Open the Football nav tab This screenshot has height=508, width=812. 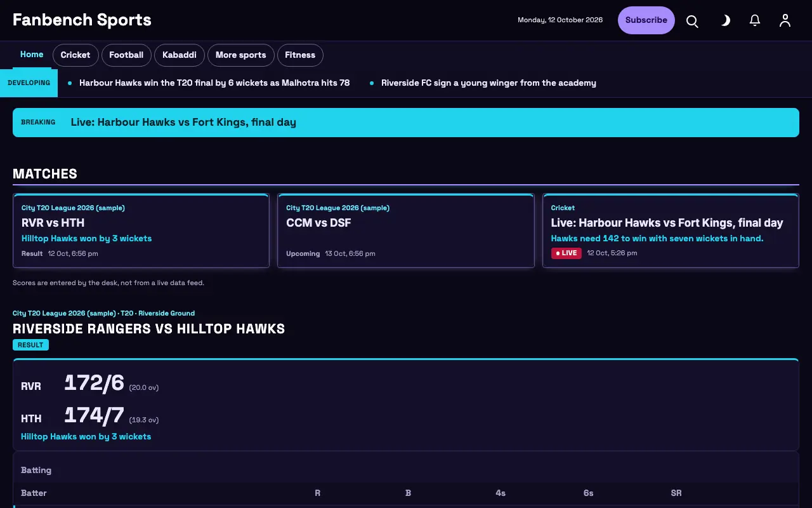tap(126, 55)
